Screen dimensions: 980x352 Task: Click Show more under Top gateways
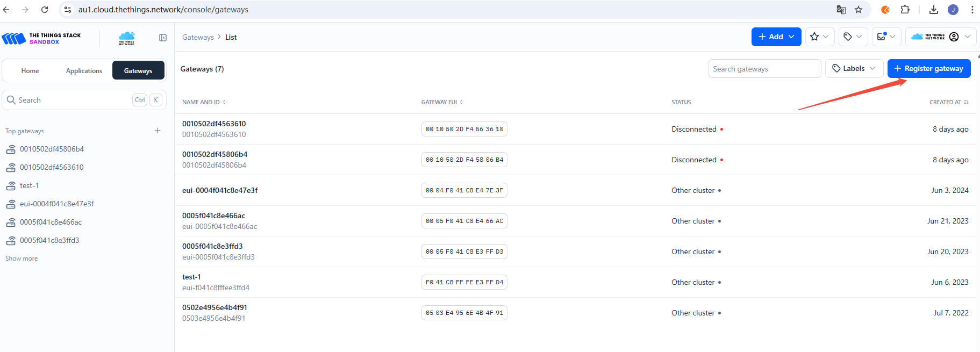tap(22, 258)
